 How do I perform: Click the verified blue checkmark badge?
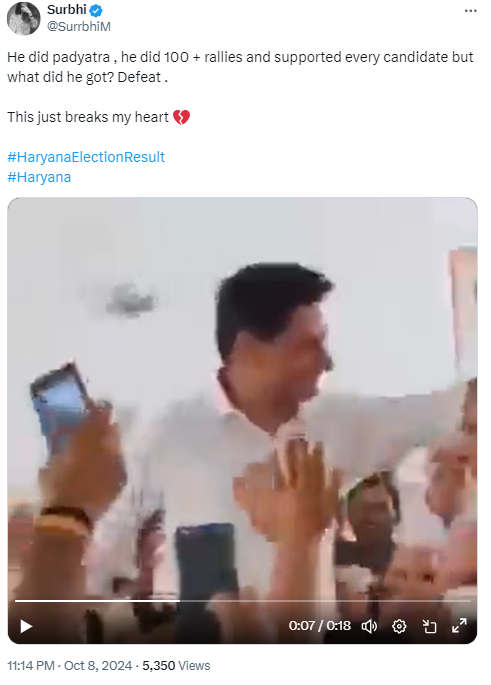96,10
